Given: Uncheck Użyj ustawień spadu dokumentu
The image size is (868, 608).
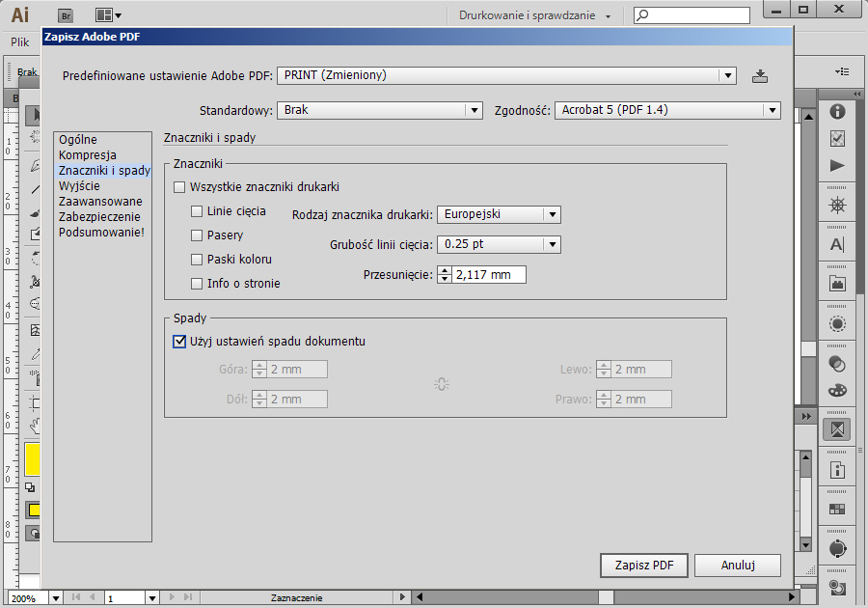Looking at the screenshot, I should coord(179,341).
